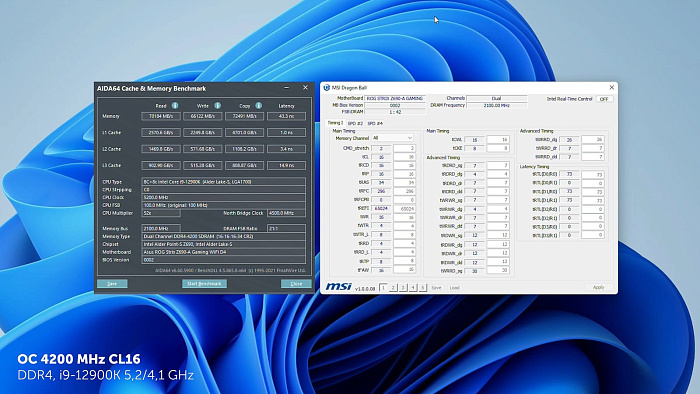Click the info icon next to Read
Image resolution: width=700 pixels, height=394 pixels.
point(175,106)
